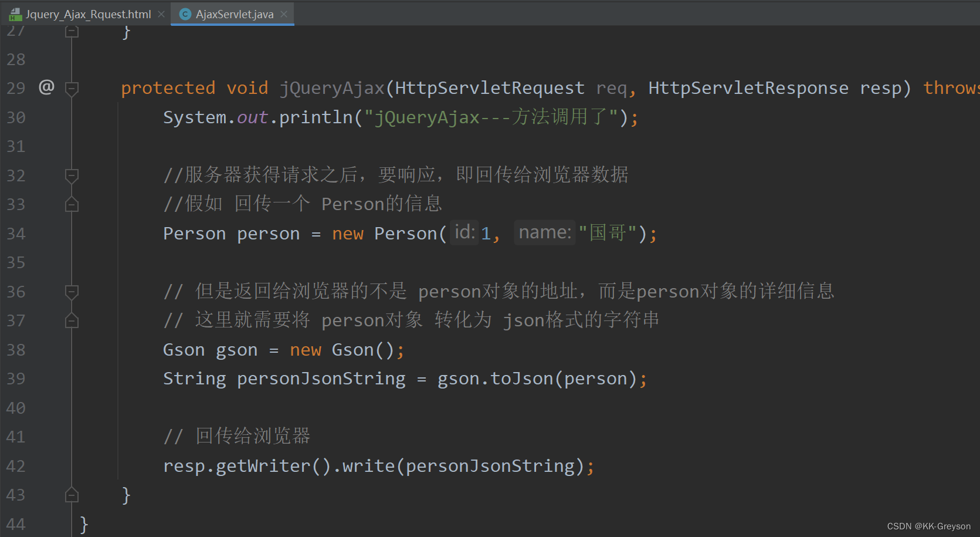This screenshot has width=980, height=537.
Task: Click write(personJsonString) call on line 42
Action: click(463, 466)
